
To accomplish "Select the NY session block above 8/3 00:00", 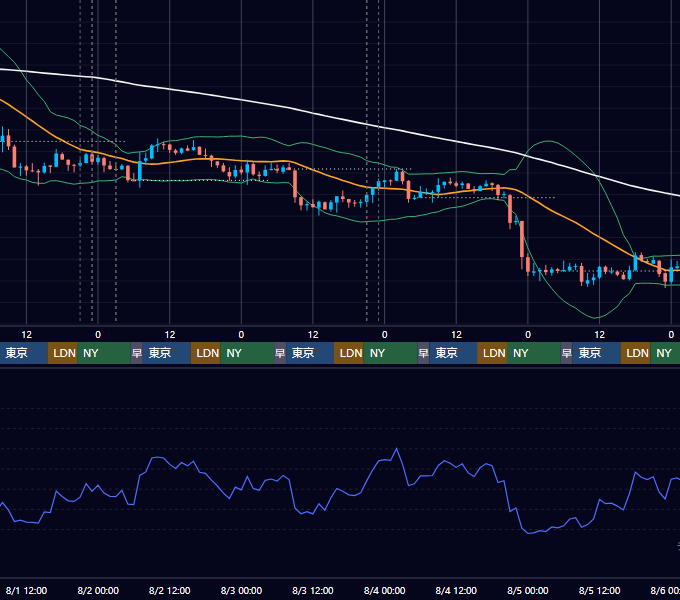I will (x=247, y=353).
